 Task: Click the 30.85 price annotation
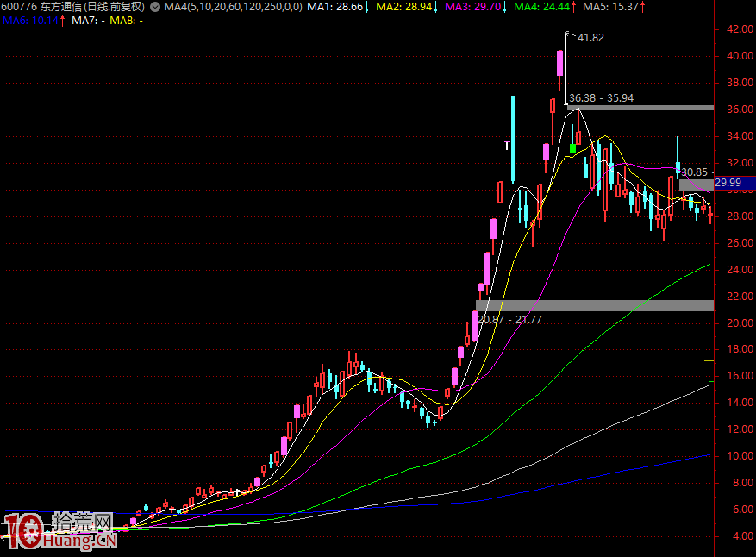694,172
